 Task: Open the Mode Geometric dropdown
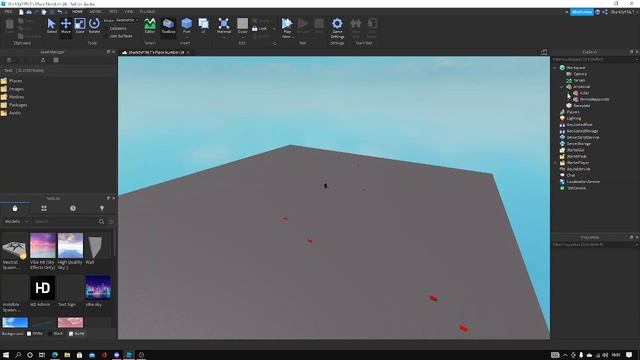tap(127, 20)
